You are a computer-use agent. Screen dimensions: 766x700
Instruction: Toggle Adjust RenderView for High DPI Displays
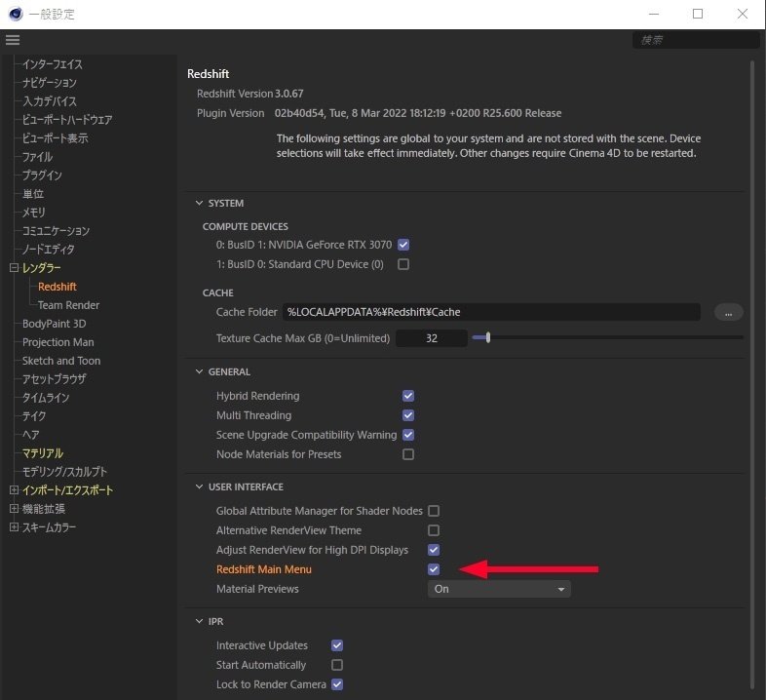tap(434, 550)
